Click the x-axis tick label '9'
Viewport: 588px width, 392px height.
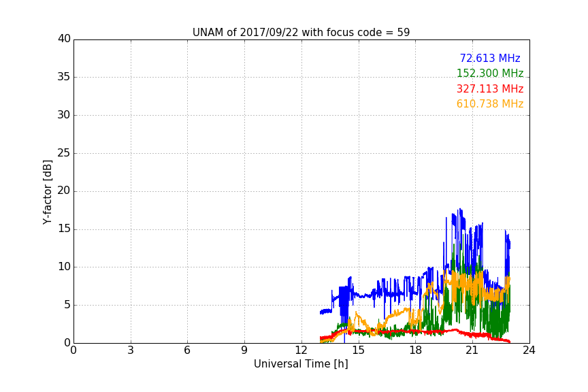click(244, 350)
